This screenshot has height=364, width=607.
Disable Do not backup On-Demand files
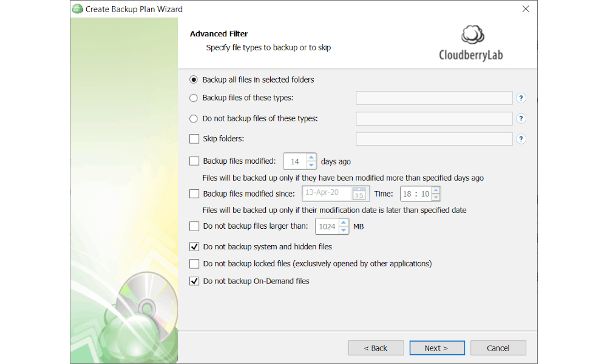point(194,281)
